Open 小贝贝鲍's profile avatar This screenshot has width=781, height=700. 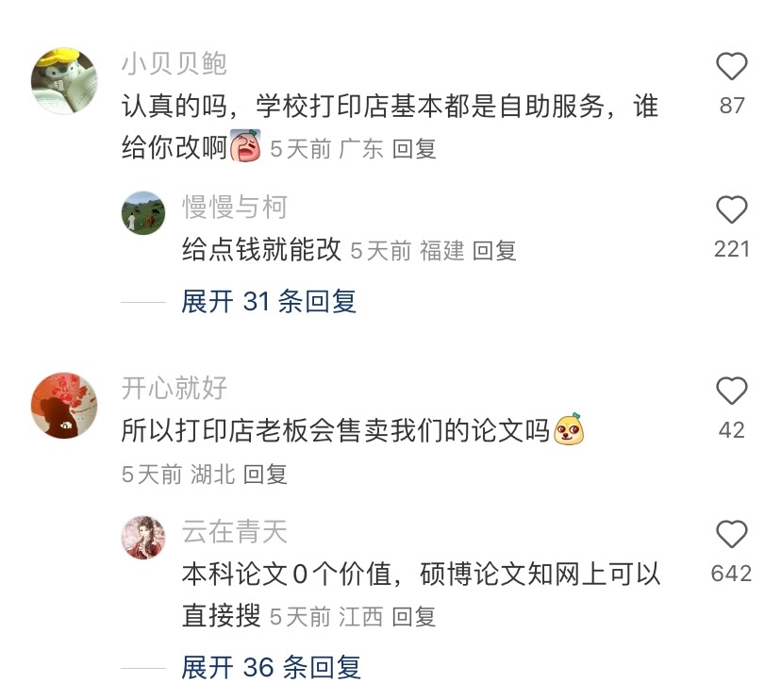click(x=64, y=81)
